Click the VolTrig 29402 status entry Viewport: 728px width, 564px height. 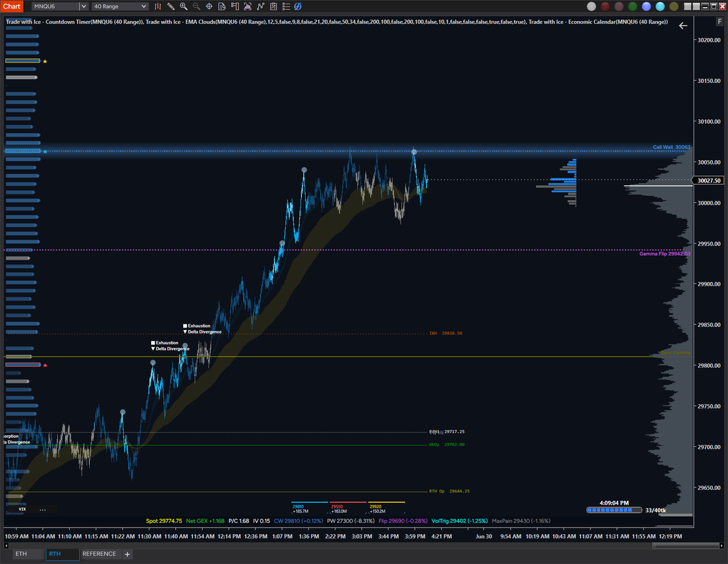[x=460, y=520]
